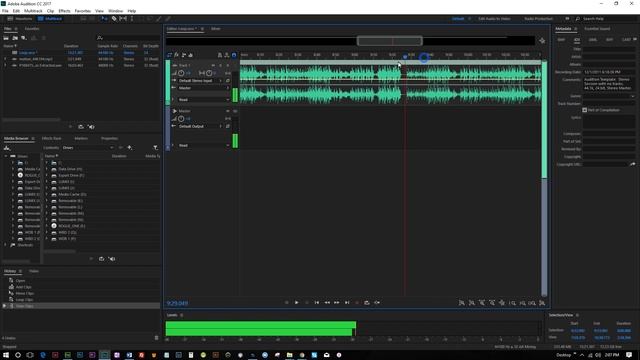Image resolution: width=640 pixels, height=360 pixels.
Task: Toggle Auto-Play in the Files panel
Action: tap(91, 127)
